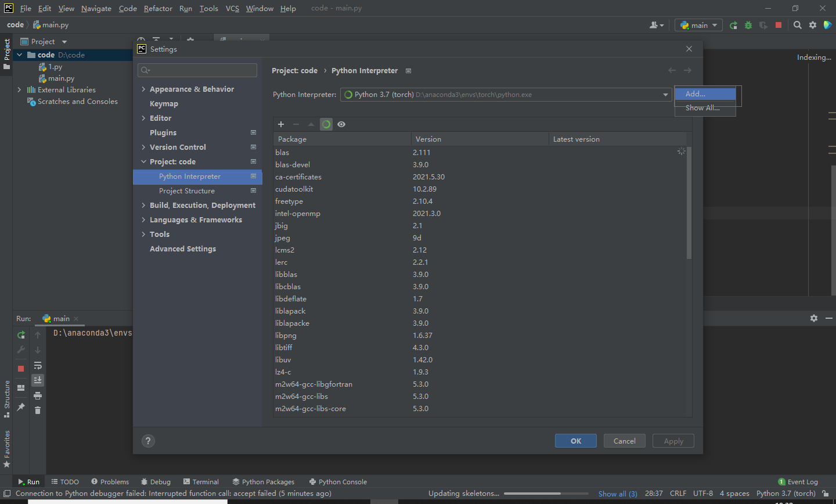Open Keymap settings page
Image resolution: width=836 pixels, height=504 pixels.
164,104
